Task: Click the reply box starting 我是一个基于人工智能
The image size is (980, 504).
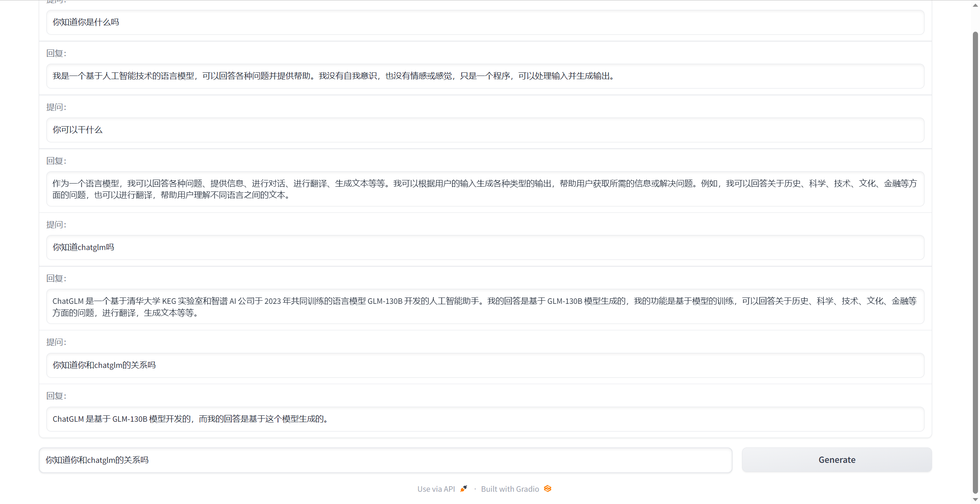Action: pos(485,76)
